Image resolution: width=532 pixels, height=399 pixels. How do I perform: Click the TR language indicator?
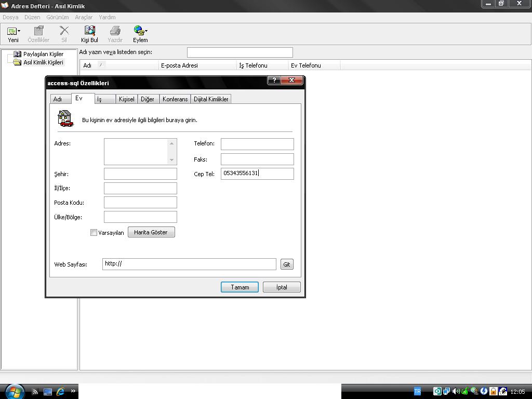417,391
